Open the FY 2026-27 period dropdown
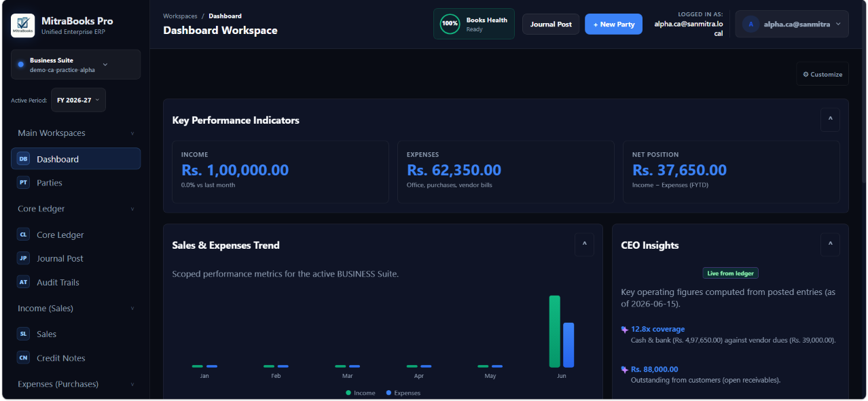Screen dimensions: 868x401 78,100
